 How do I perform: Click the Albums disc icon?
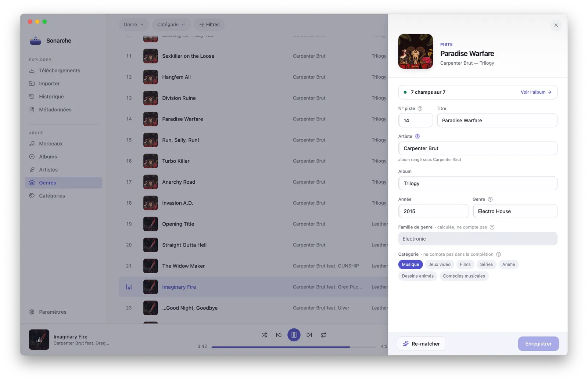coord(32,157)
